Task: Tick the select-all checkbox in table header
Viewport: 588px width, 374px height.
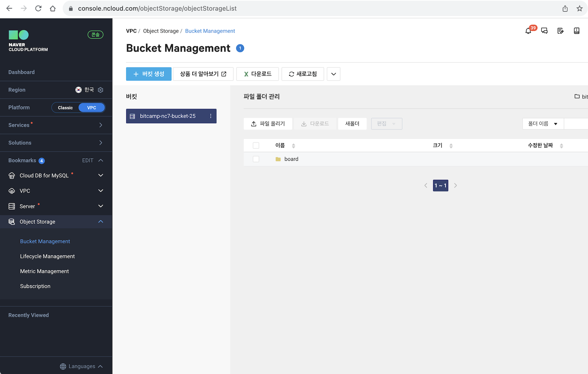Action: tap(256, 146)
